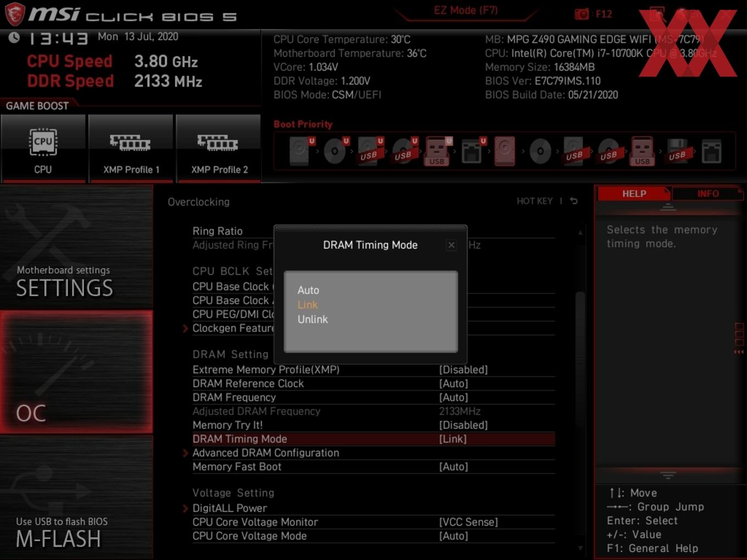Select the DRAM Timing Mode row label
The image size is (747, 560).
[x=239, y=439]
